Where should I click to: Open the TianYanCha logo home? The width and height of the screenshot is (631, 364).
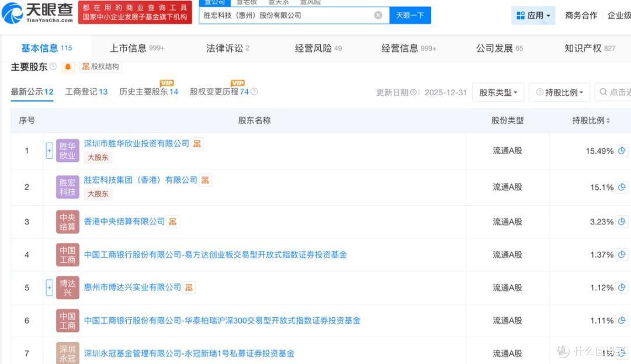tap(38, 13)
